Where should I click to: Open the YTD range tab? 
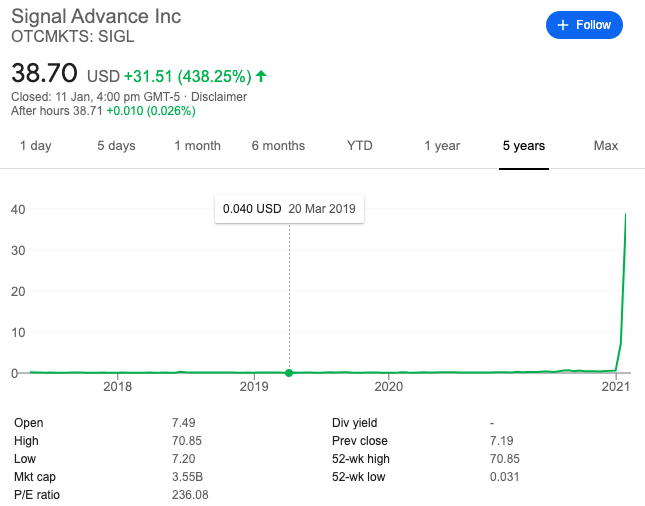point(360,146)
